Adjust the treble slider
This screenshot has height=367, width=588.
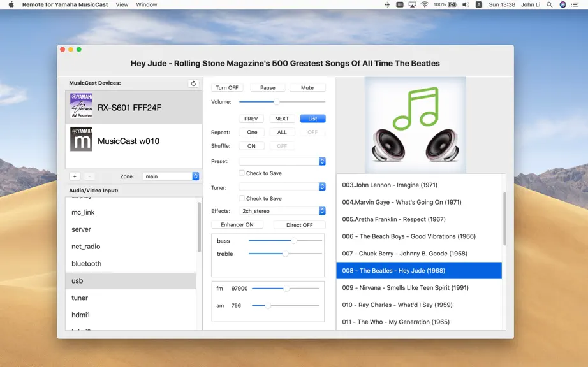tap(285, 254)
